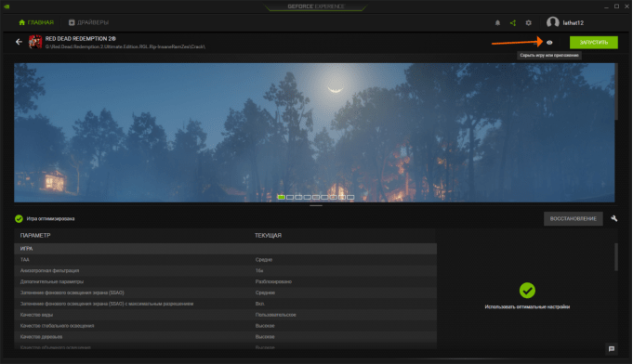Click the NVIDIA logo in title bar
Image resolution: width=633 pixels, height=364 pixels.
pos(7,6)
